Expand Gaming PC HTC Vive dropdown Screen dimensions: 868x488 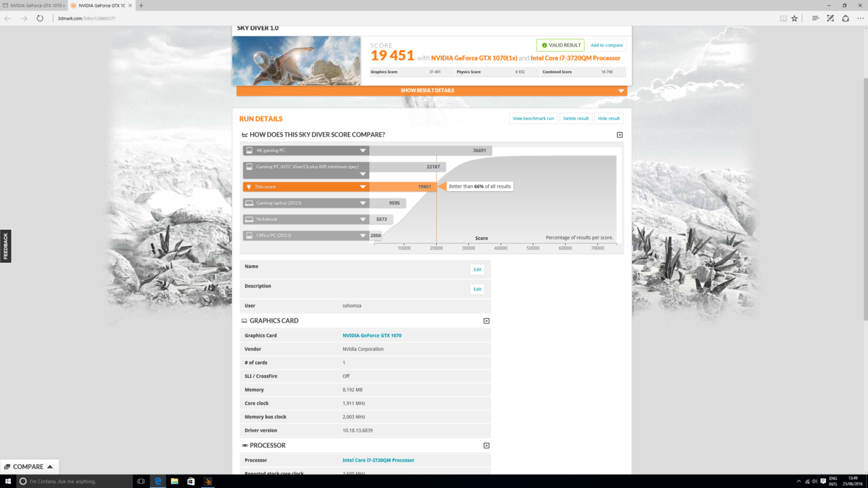click(363, 174)
